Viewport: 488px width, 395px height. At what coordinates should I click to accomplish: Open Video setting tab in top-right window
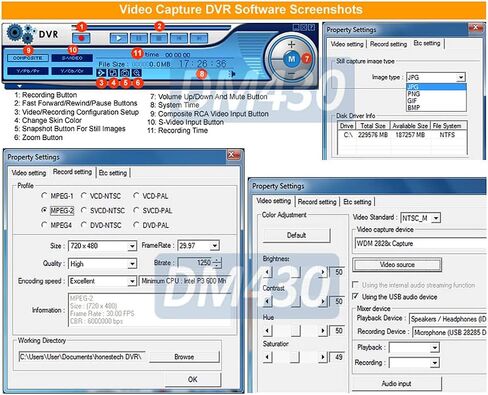click(347, 44)
